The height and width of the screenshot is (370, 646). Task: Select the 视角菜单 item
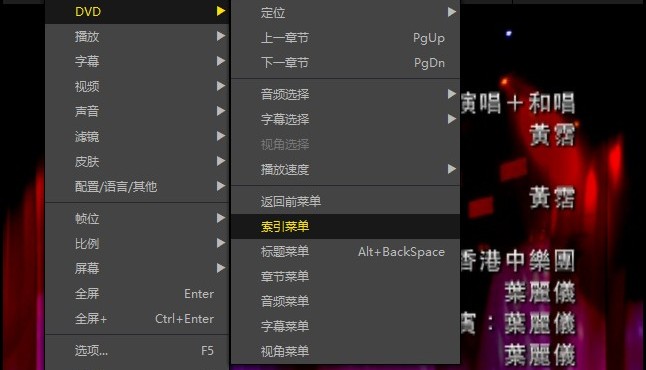click(345, 351)
